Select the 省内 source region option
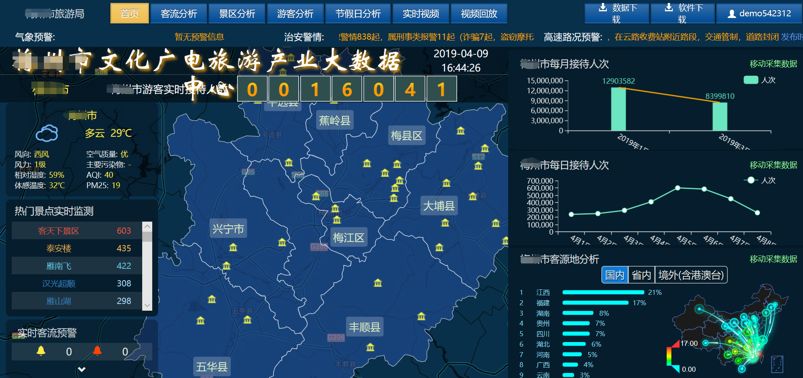 click(x=641, y=275)
